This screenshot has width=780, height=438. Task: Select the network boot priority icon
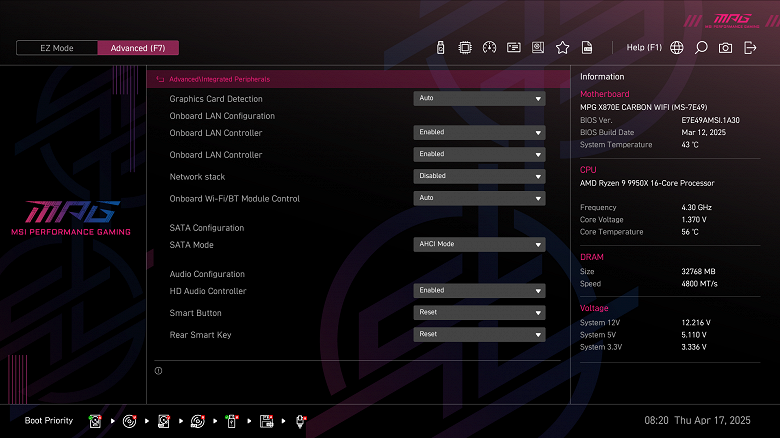[x=300, y=421]
